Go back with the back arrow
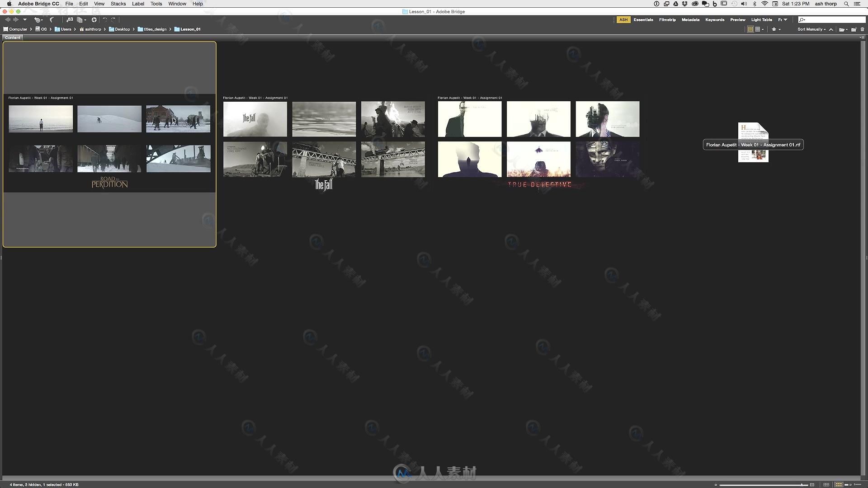This screenshot has width=868, height=488. [8, 20]
